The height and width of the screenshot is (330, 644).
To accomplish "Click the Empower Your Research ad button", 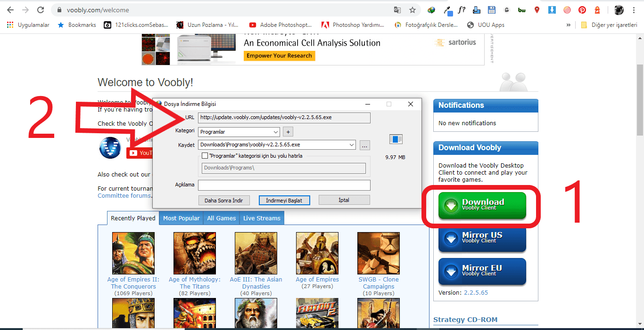I will tap(280, 56).
